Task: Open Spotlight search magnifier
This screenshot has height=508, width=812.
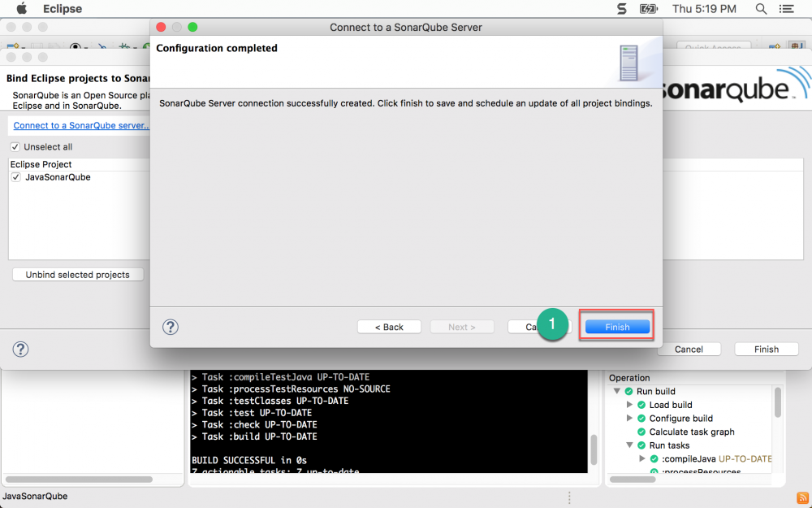Action: pyautogui.click(x=761, y=9)
